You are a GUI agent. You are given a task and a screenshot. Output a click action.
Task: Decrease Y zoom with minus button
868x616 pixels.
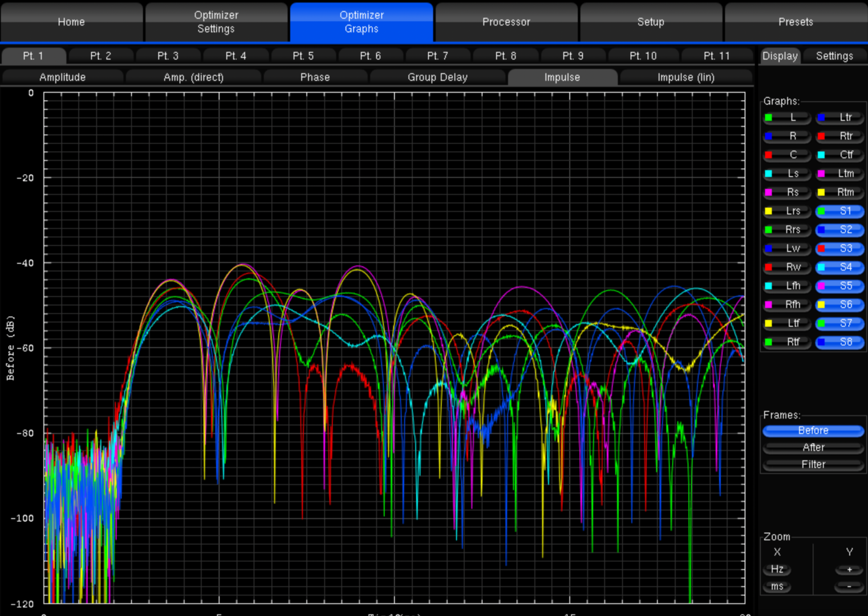[849, 586]
